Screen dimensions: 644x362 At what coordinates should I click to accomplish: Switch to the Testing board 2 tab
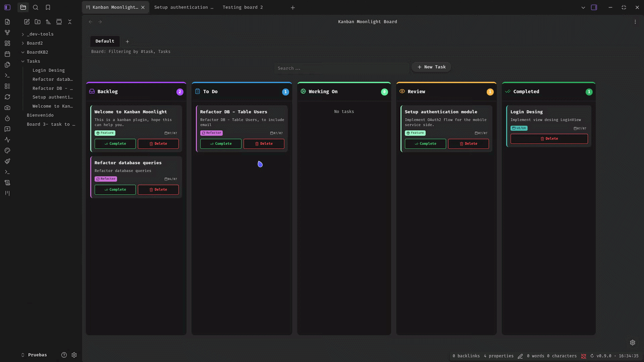click(x=243, y=8)
